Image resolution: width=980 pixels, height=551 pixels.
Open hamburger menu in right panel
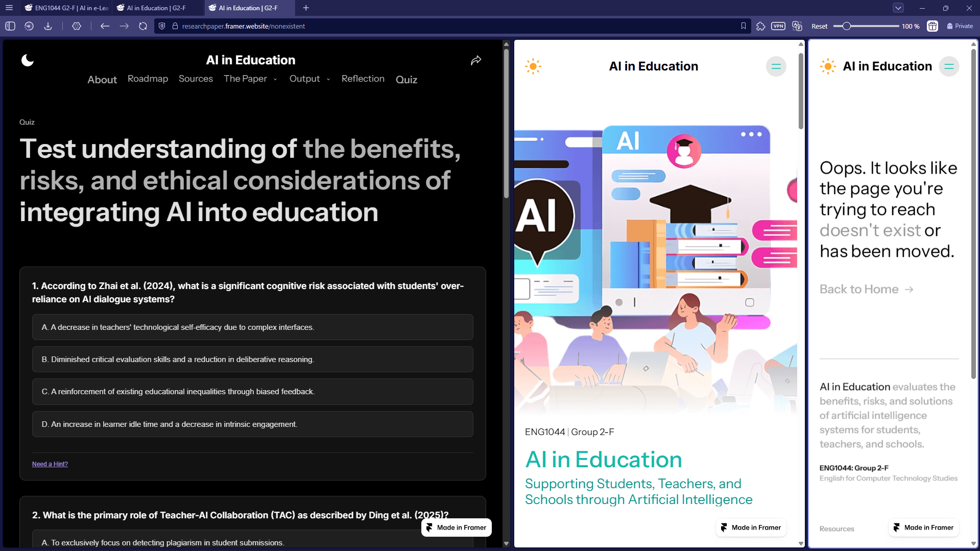pos(949,66)
